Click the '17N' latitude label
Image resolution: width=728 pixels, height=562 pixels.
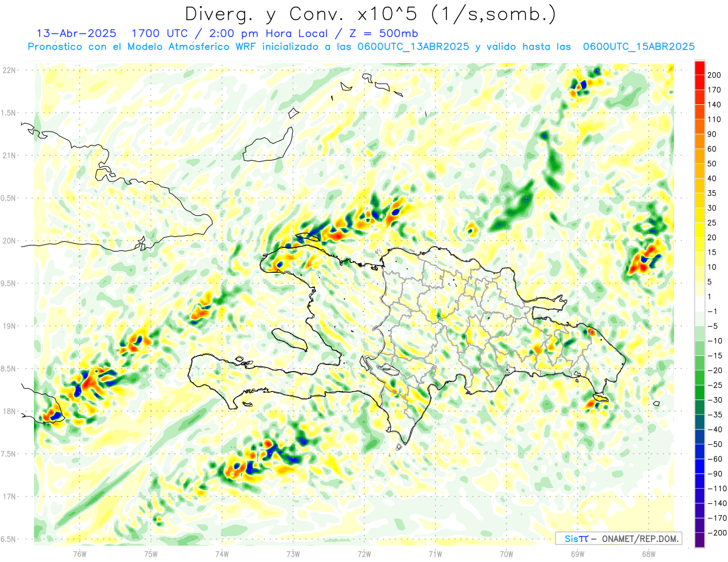pos(8,497)
